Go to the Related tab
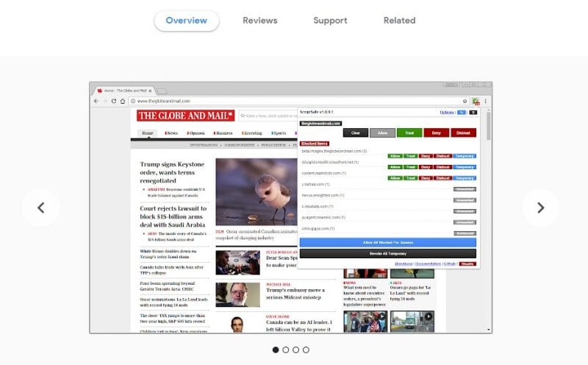Image resolution: width=588 pixels, height=365 pixels. (399, 21)
